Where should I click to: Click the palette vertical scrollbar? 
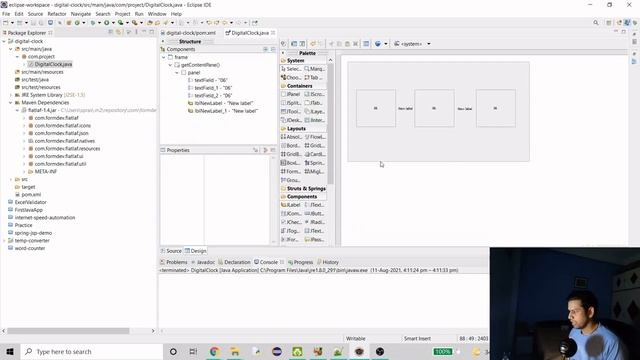click(330, 124)
